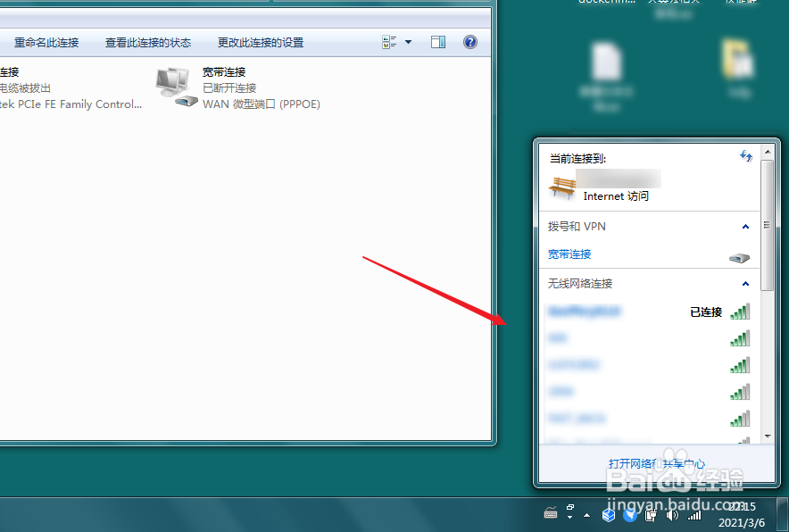789x532 pixels.
Task: Click the modem icon beside 宽带连接
Action: pos(739,258)
